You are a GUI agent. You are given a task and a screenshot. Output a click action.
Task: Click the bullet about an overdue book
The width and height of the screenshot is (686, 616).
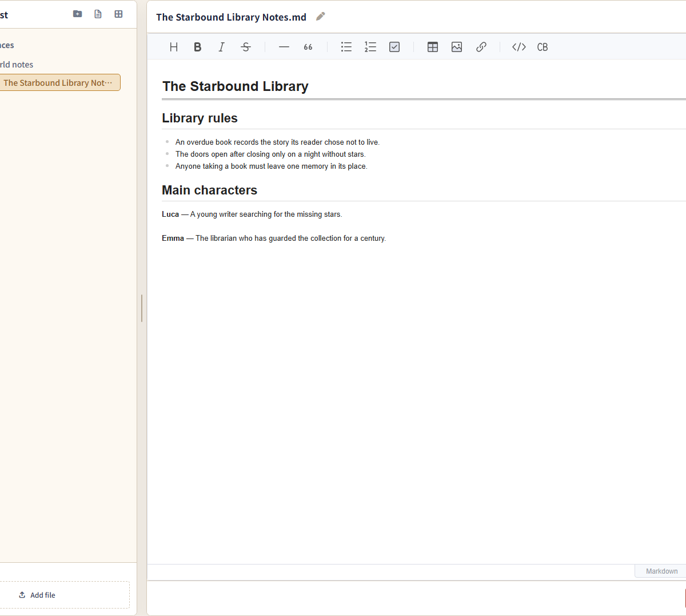click(277, 142)
